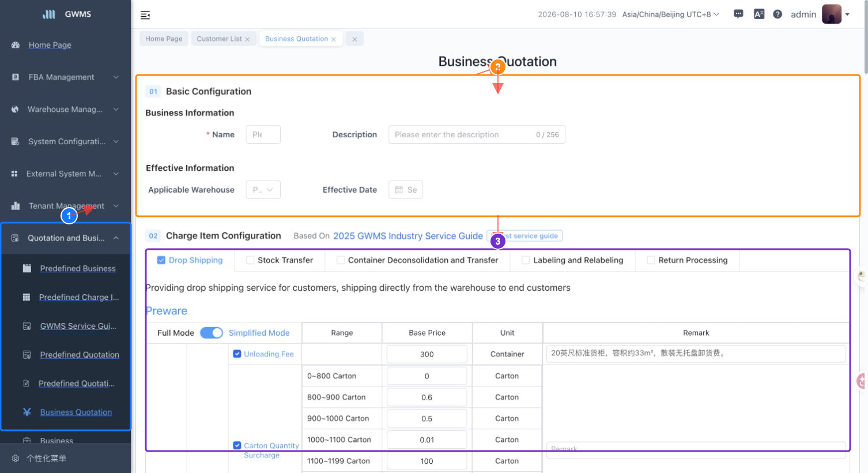Open Business Quotation in the sidebar
868x473 pixels.
click(76, 412)
